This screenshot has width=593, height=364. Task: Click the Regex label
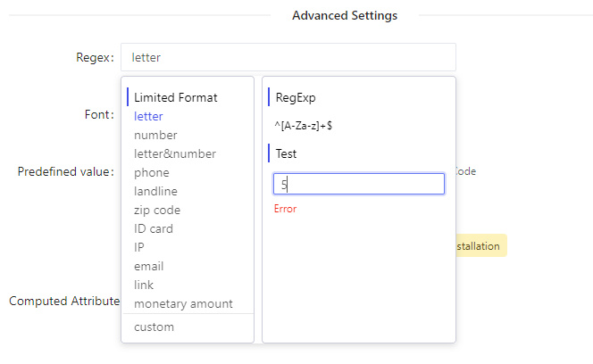[95, 57]
